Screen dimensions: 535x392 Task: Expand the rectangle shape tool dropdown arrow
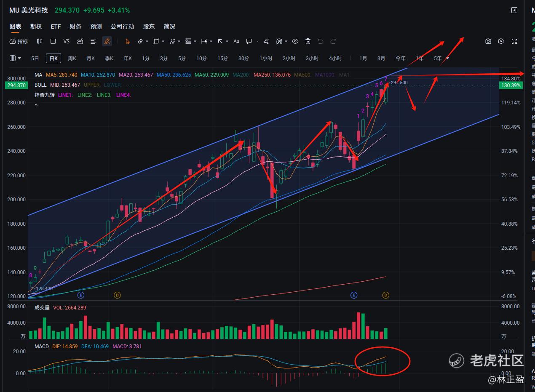163,41
